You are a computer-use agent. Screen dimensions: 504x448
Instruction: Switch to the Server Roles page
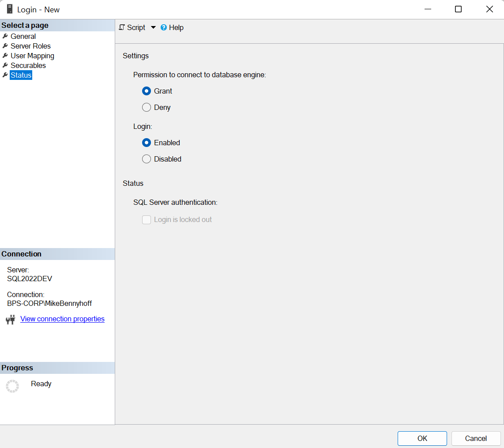coord(30,46)
